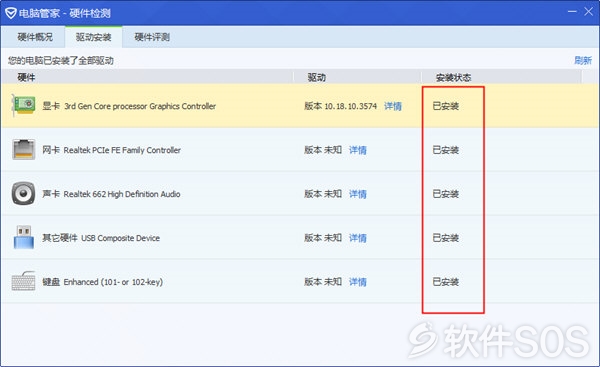Click the keyboard icon in the 键盘 row
Screen dimensions: 600x367
point(23,281)
